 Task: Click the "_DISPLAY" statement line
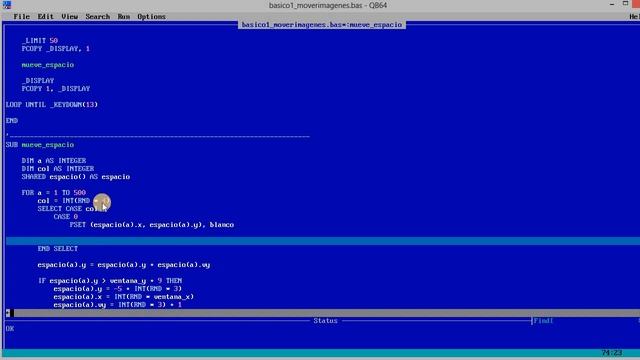(x=38, y=81)
